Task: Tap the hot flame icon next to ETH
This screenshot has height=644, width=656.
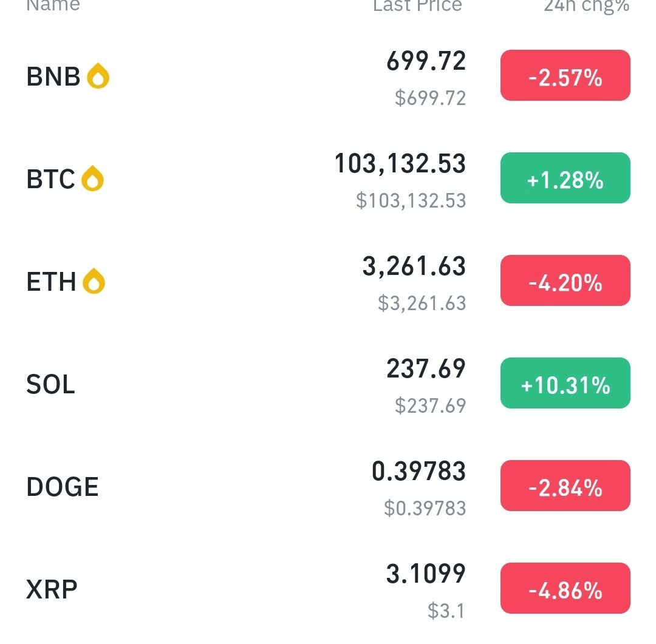Action: click(x=94, y=281)
